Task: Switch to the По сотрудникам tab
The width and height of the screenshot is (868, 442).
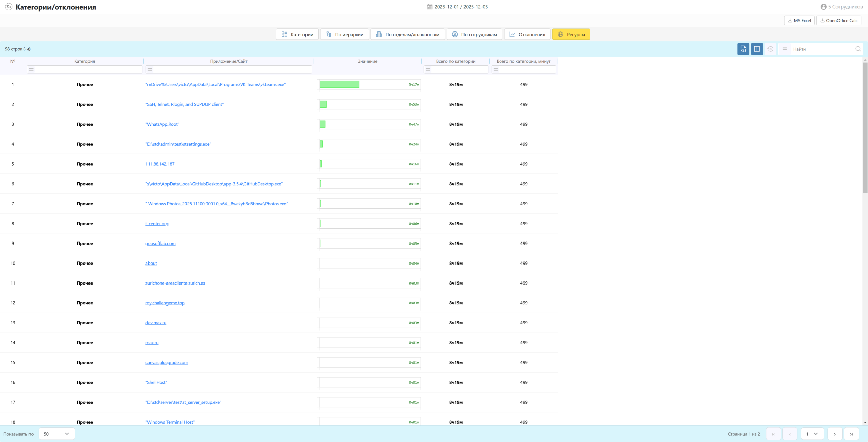Action: (x=474, y=34)
